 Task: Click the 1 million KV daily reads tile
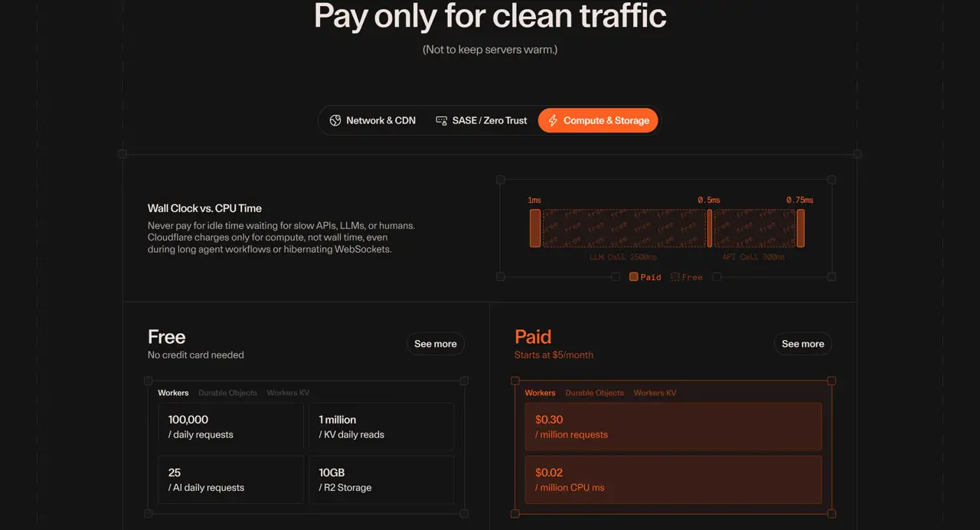(x=381, y=427)
